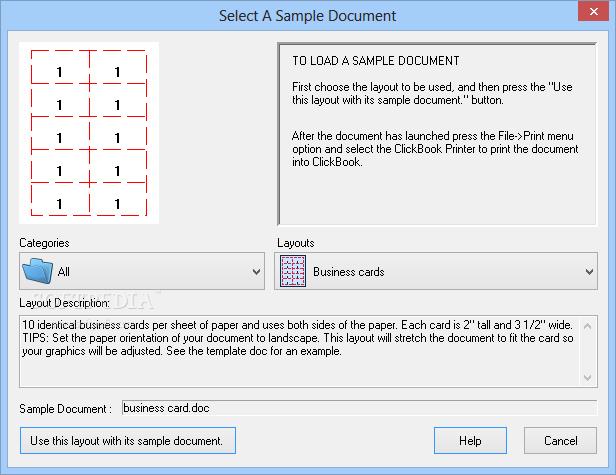Click the 'Select A Sample Document' title bar
The width and height of the screenshot is (616, 475).
point(308,16)
